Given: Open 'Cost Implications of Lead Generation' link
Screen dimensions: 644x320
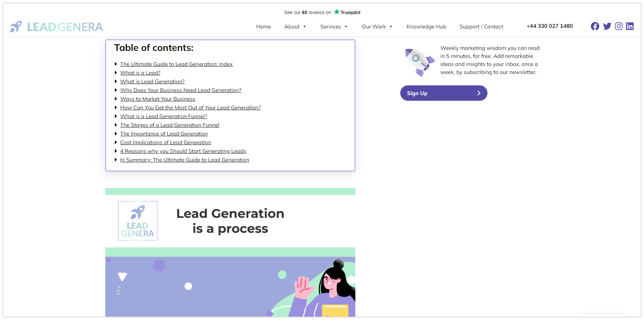Looking at the screenshot, I should (166, 143).
